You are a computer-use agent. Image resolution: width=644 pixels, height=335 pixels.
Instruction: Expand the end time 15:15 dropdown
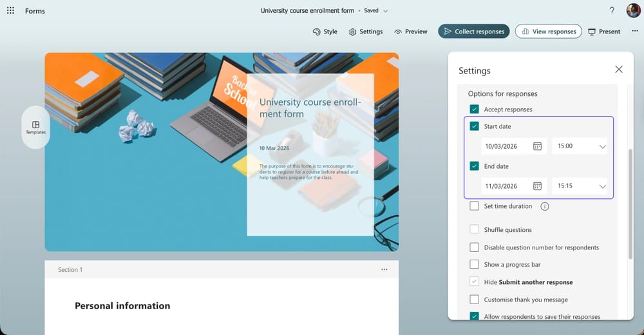click(602, 186)
